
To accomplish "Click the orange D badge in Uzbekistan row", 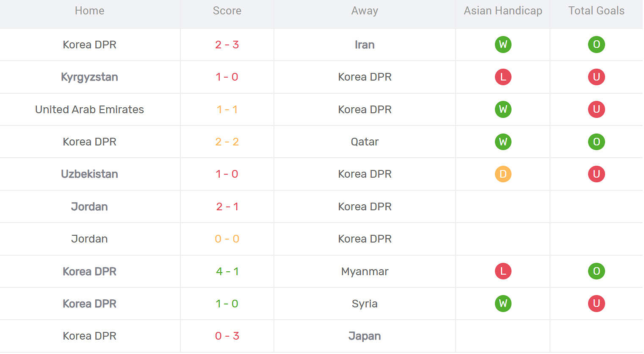I will pyautogui.click(x=503, y=174).
